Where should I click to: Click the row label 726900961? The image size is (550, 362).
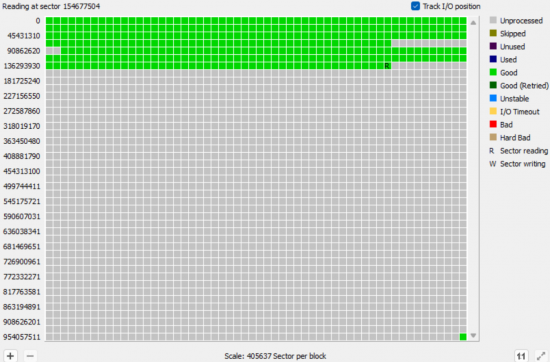click(22, 262)
